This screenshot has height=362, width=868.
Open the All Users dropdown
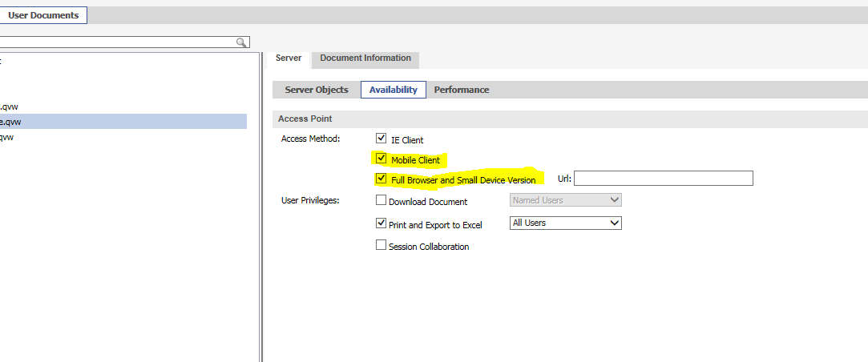566,223
